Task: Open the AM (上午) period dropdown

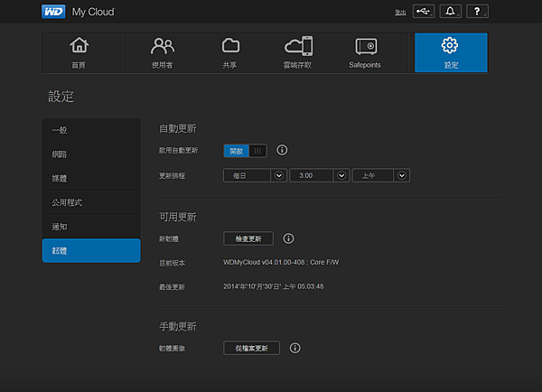Action: point(381,175)
